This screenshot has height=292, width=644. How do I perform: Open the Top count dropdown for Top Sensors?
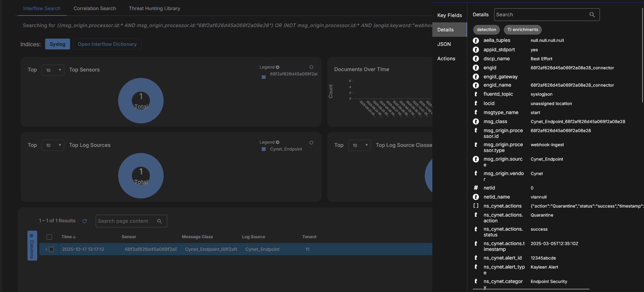[x=53, y=70]
